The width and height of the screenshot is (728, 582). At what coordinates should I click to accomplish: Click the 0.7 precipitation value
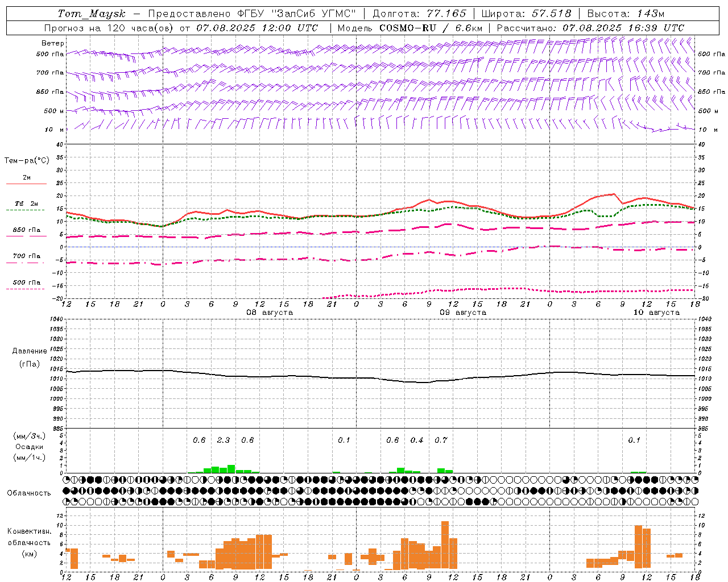pos(441,440)
